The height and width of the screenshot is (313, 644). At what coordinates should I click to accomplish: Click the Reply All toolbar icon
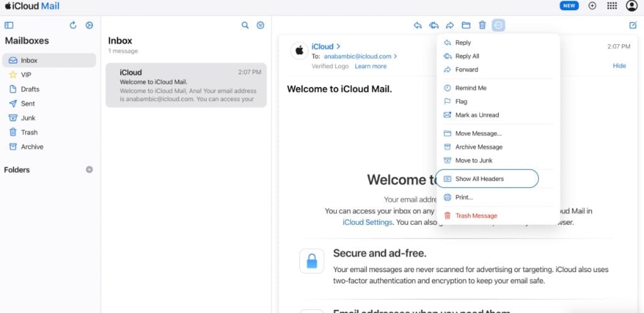click(434, 25)
